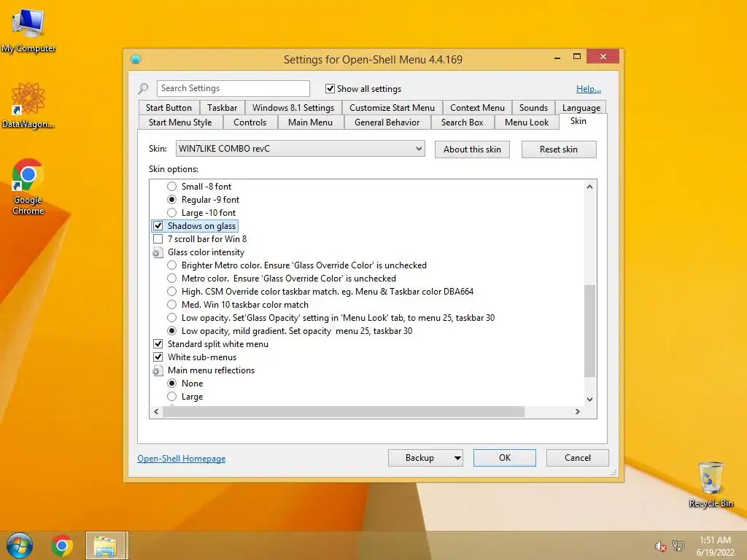Click skin options scroll down arrow

[589, 400]
